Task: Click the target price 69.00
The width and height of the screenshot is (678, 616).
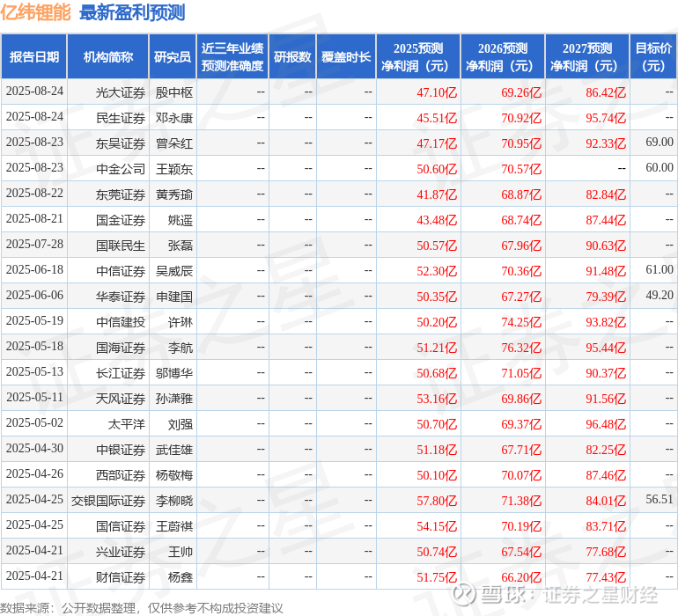Action: [x=660, y=143]
